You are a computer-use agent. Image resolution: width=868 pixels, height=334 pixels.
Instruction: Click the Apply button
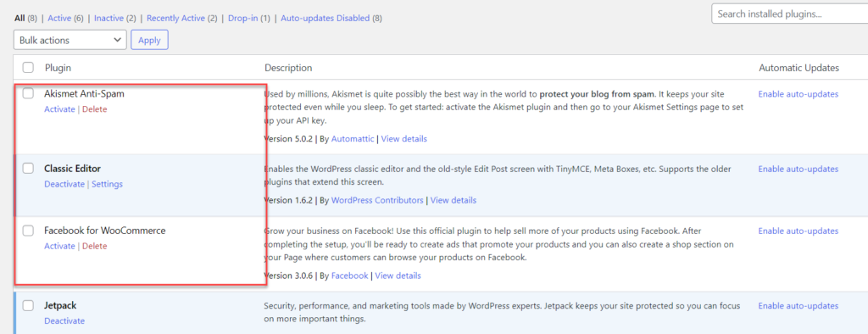(x=149, y=40)
